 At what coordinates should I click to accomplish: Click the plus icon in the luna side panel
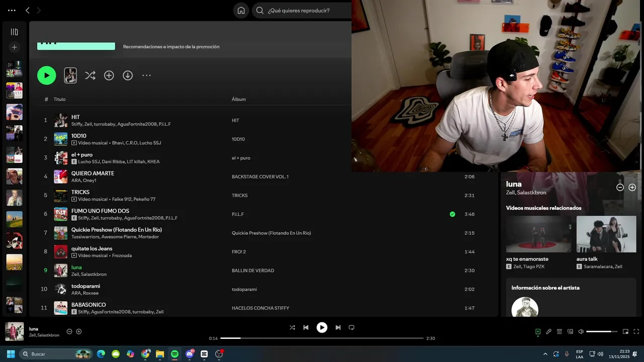pyautogui.click(x=632, y=187)
